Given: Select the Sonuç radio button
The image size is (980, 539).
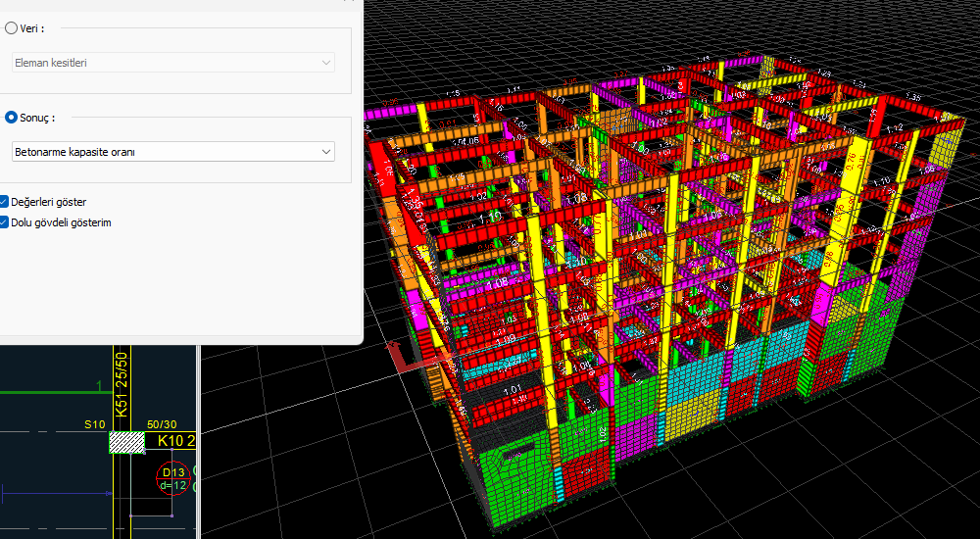Looking at the screenshot, I should (11, 118).
